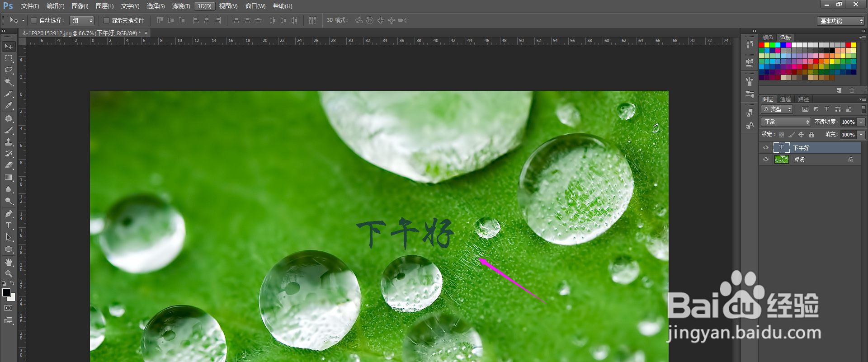Image resolution: width=868 pixels, height=362 pixels.
Task: Open the 文件(F) menu
Action: pyautogui.click(x=30, y=6)
